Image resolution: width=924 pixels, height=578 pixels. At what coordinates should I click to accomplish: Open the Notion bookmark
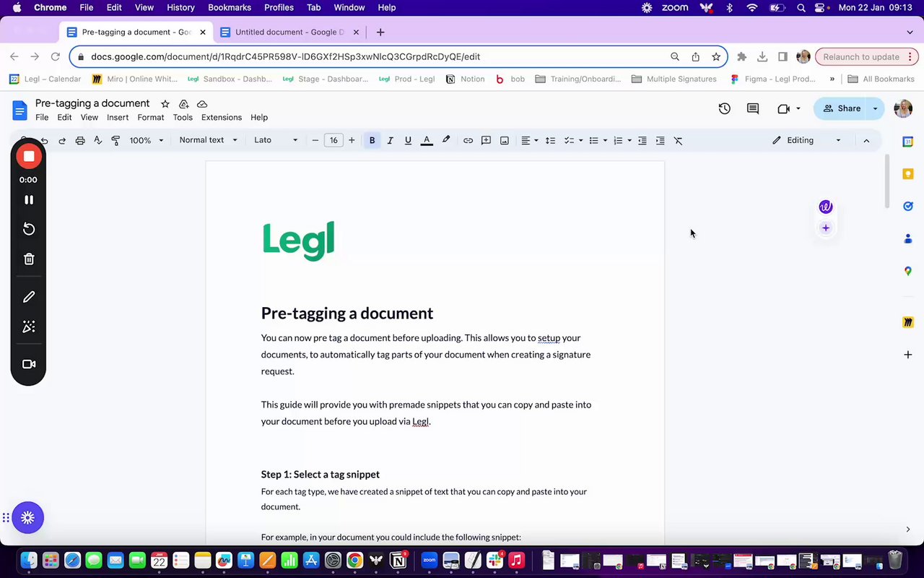click(466, 79)
